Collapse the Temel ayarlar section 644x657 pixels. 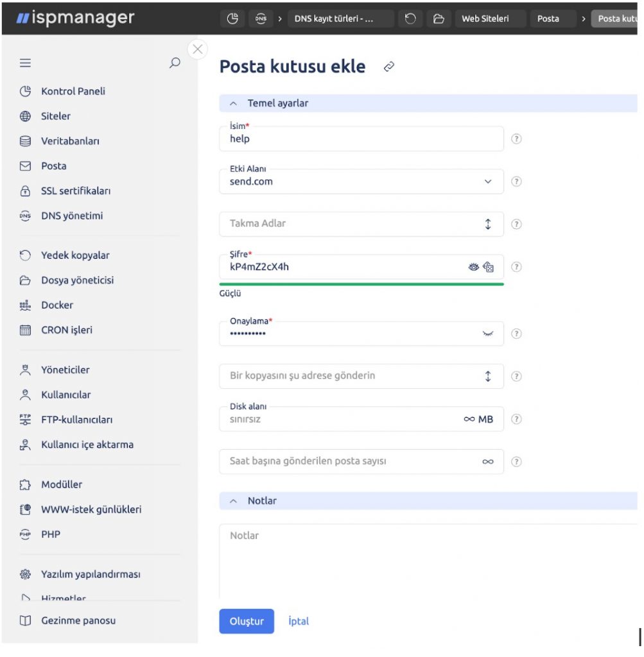[234, 103]
